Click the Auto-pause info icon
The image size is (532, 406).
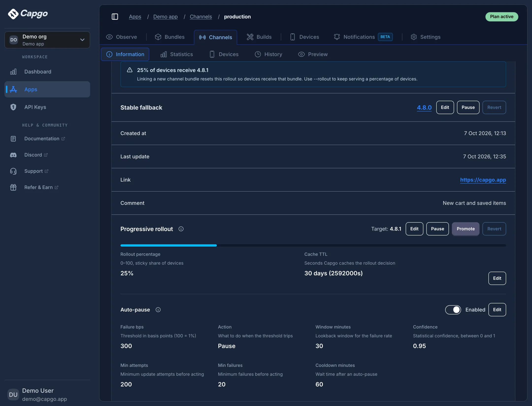tap(158, 310)
